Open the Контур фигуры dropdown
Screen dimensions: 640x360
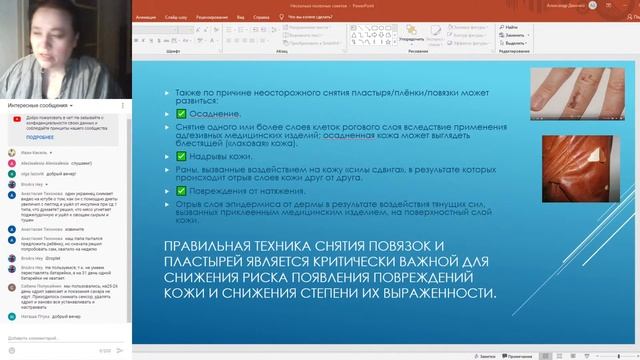point(467,35)
